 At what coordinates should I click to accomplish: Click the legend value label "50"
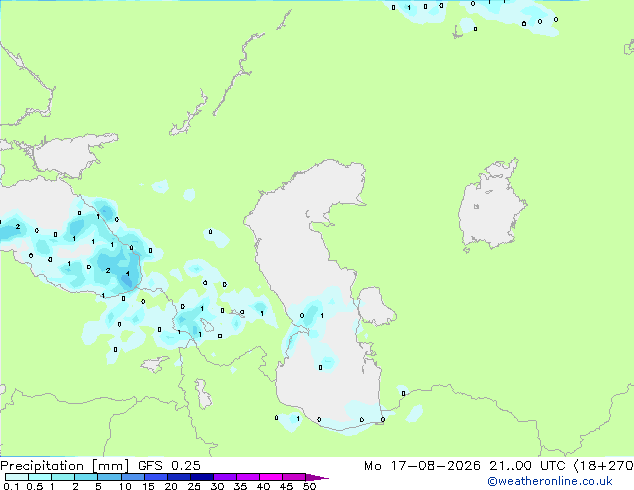tap(309, 486)
